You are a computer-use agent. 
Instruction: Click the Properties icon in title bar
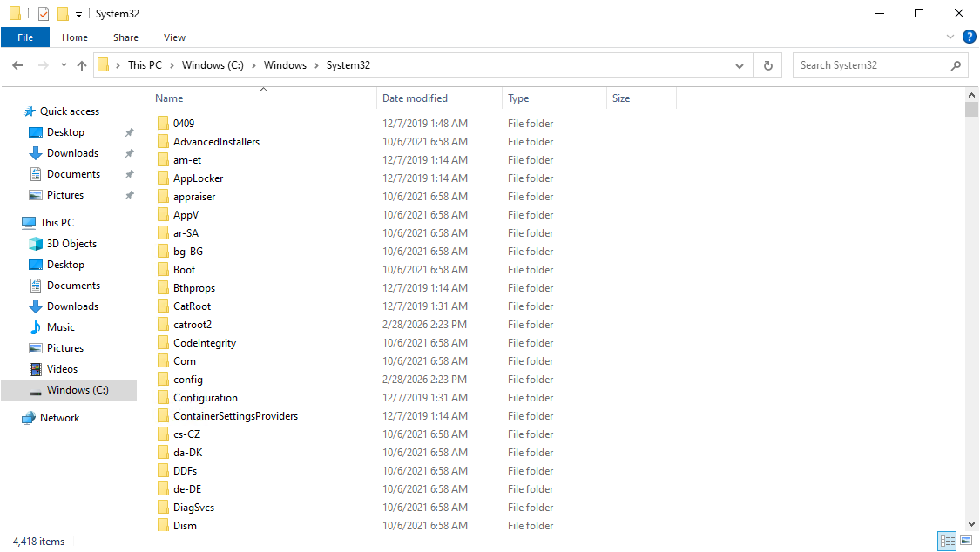[44, 14]
